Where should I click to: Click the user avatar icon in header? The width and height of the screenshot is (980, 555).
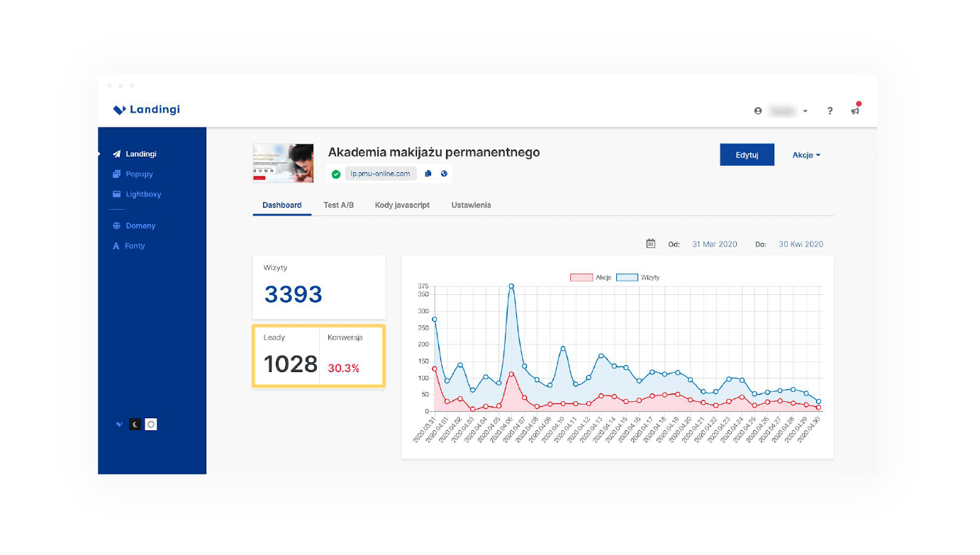pyautogui.click(x=758, y=111)
